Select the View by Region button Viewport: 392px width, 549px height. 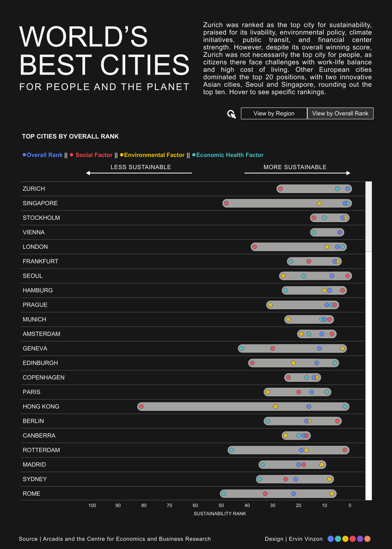[274, 113]
